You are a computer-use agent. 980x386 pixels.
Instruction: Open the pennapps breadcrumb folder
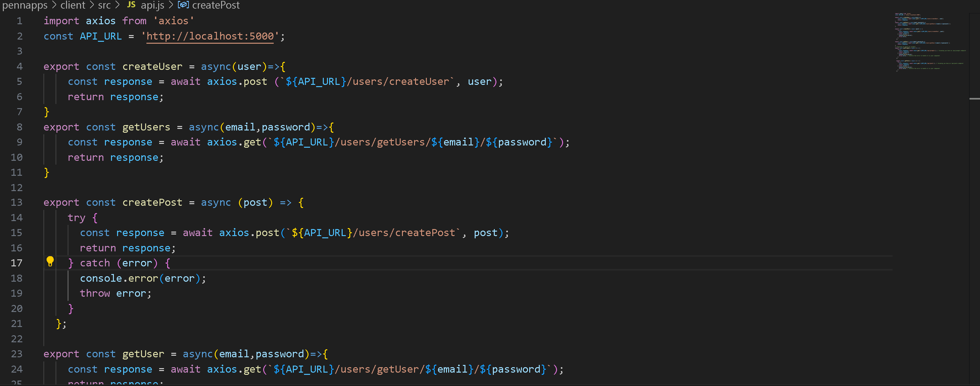(x=25, y=5)
